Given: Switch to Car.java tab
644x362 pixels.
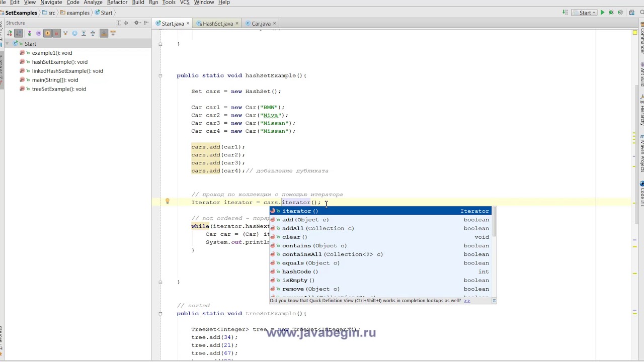Looking at the screenshot, I should (261, 24).
